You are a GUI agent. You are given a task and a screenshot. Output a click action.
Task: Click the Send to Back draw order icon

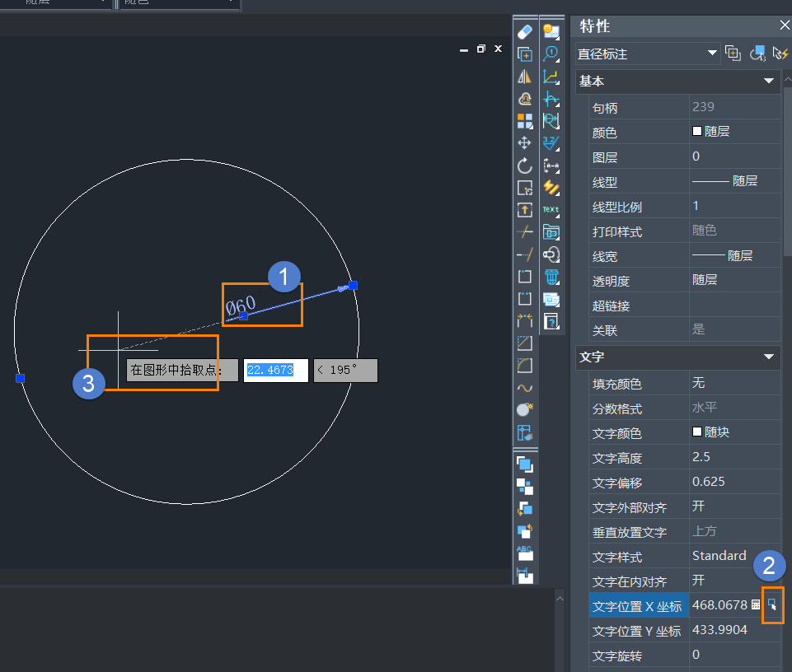click(x=525, y=486)
